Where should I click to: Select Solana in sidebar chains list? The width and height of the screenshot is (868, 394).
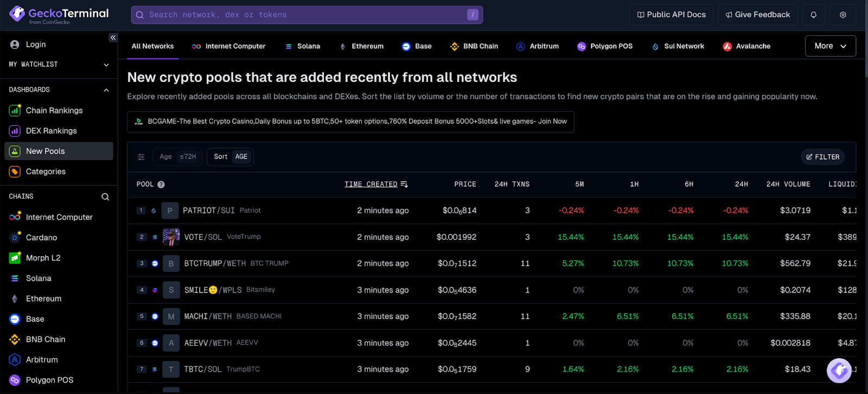59,278
